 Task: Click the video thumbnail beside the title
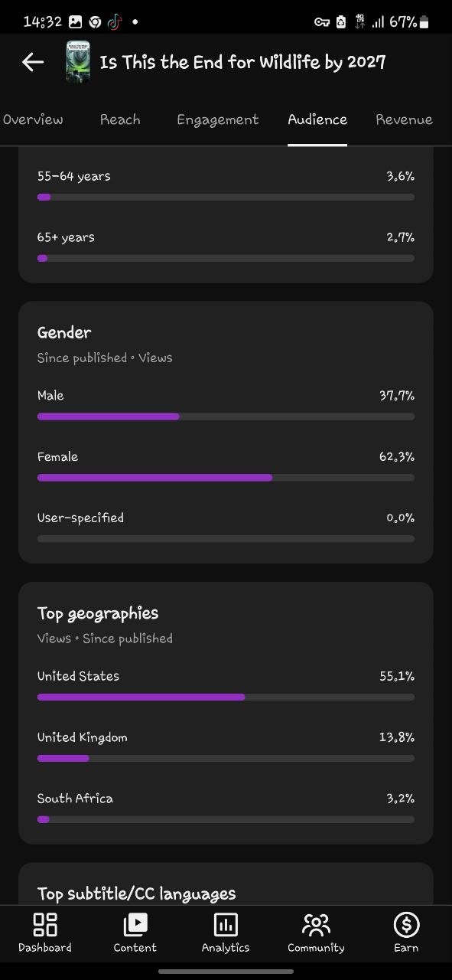click(x=78, y=62)
